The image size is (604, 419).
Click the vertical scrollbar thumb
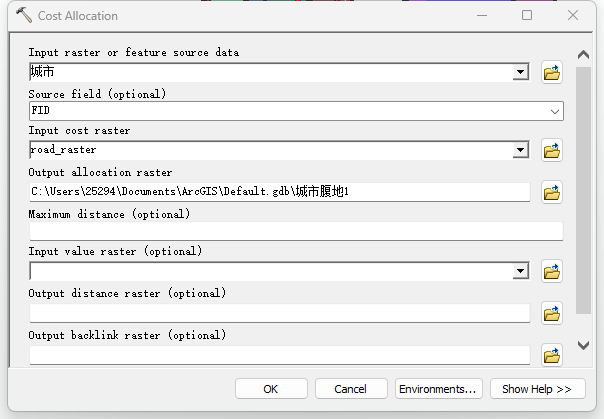point(583,191)
